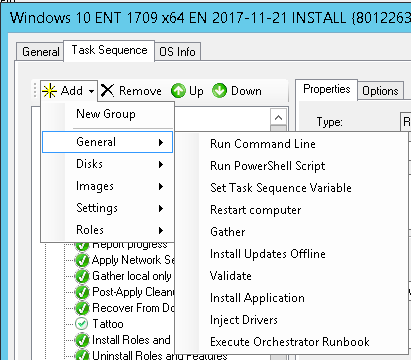Choose Set Task Sequence Variable
Screen dimensions: 411x360
(x=281, y=188)
